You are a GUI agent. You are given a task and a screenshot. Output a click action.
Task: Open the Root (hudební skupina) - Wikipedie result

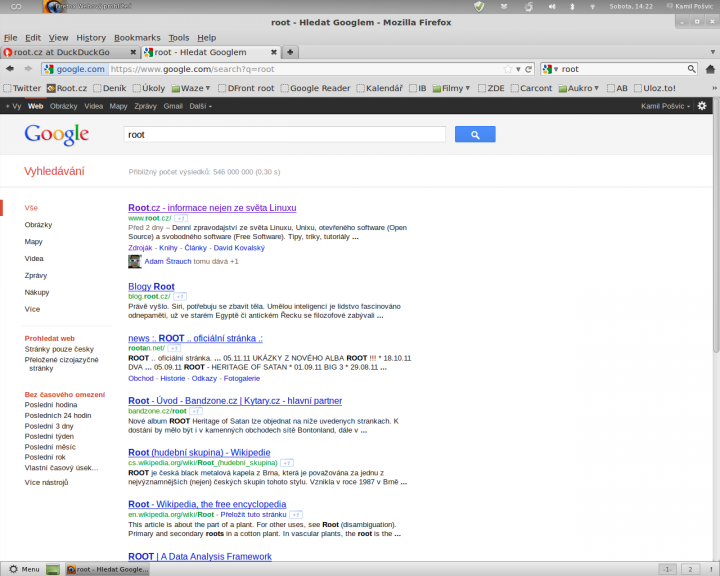click(x=199, y=453)
